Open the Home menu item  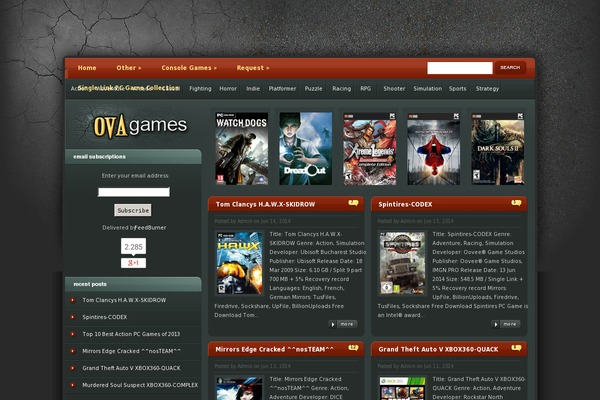click(87, 68)
